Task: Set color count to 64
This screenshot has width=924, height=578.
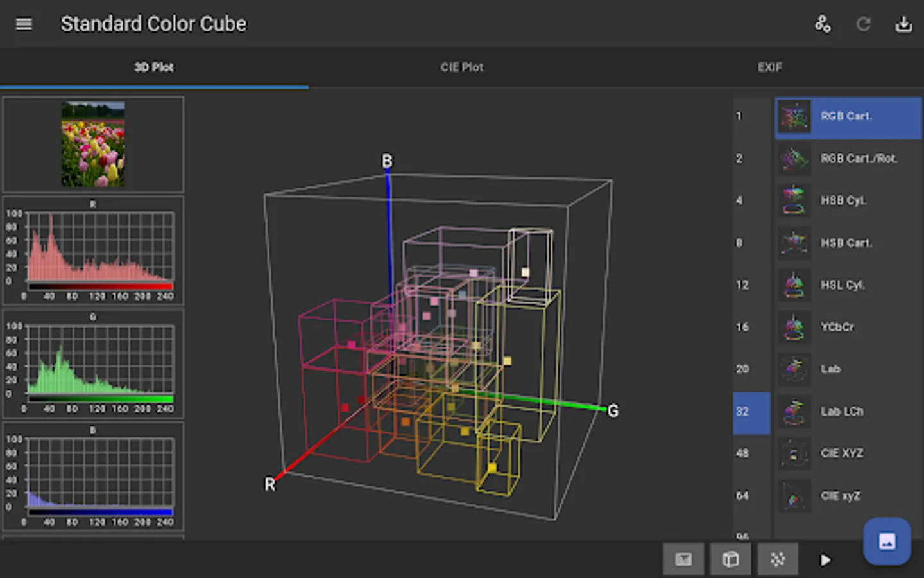Action: point(751,496)
